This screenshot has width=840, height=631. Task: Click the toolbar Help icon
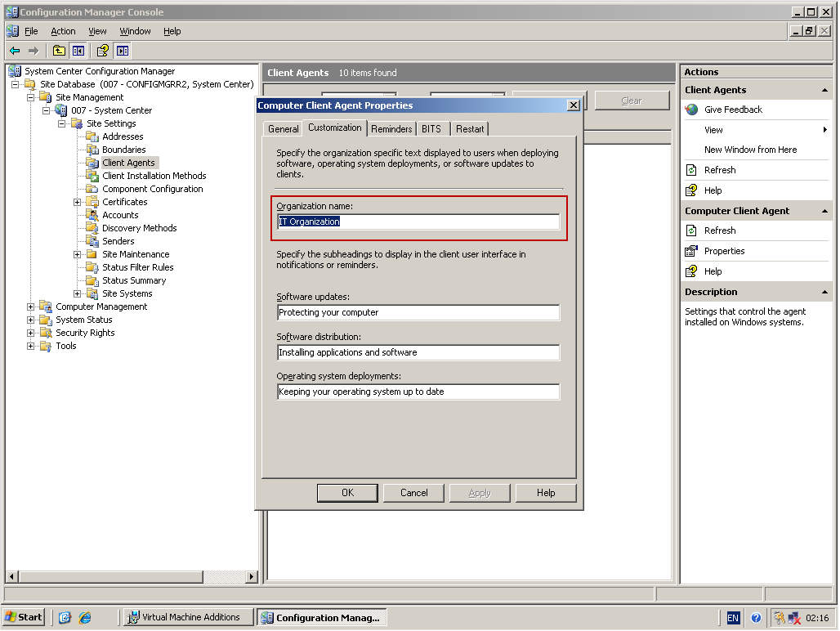click(x=102, y=51)
